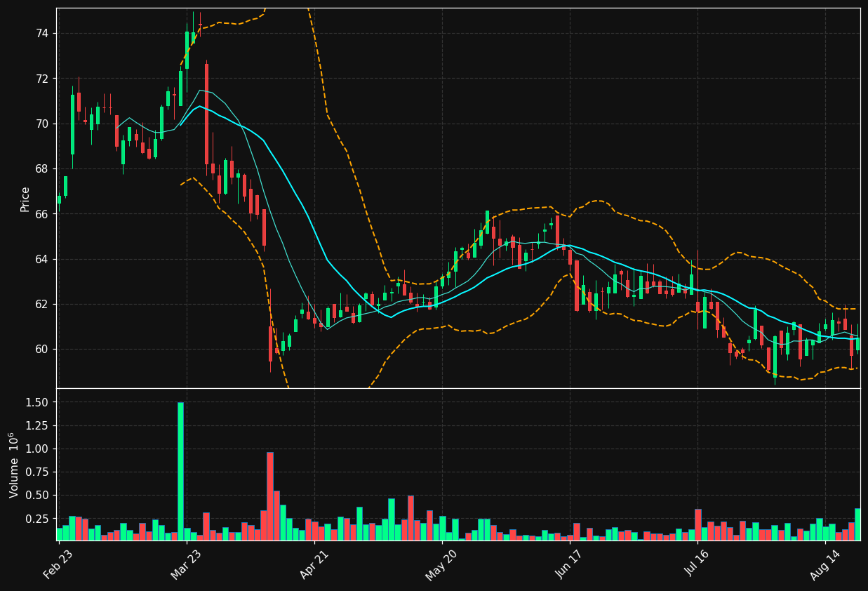Click the 62 price axis tick
This screenshot has width=868, height=591.
[x=41, y=304]
